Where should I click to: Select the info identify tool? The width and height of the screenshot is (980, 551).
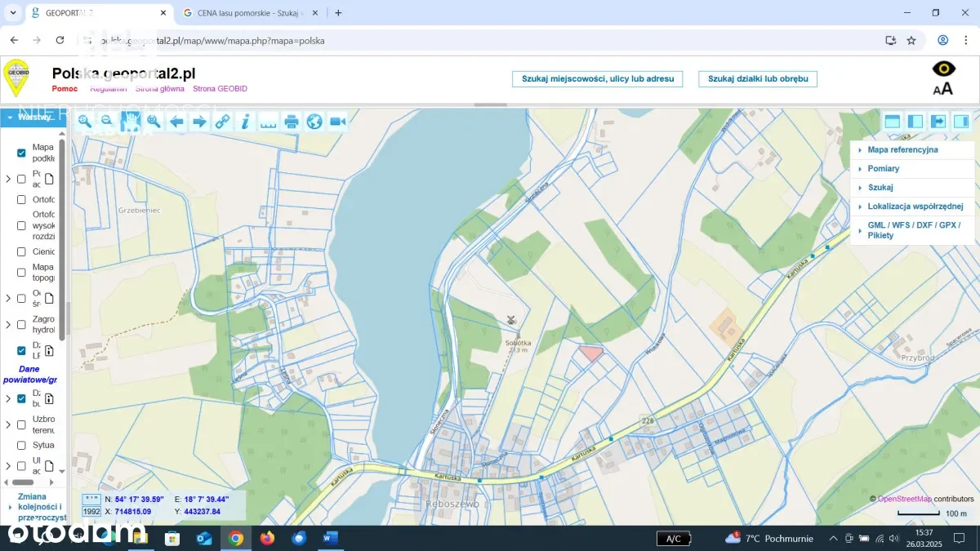(x=245, y=122)
